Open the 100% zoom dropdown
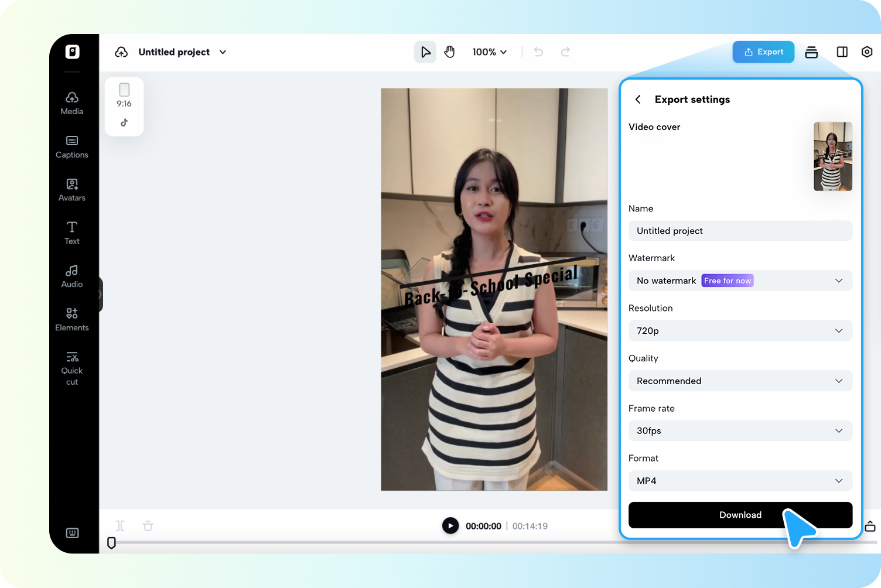Viewport: 881px width, 588px height. click(x=490, y=52)
